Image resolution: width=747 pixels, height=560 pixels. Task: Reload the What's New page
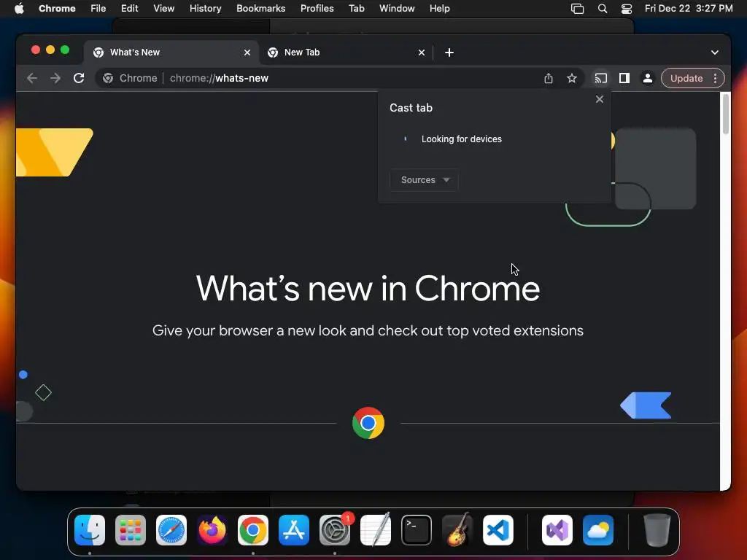tap(79, 78)
